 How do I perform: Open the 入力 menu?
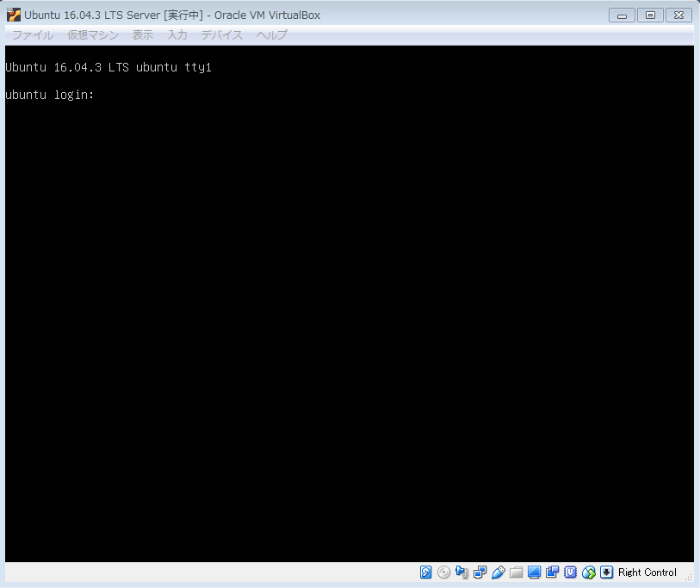click(x=177, y=35)
